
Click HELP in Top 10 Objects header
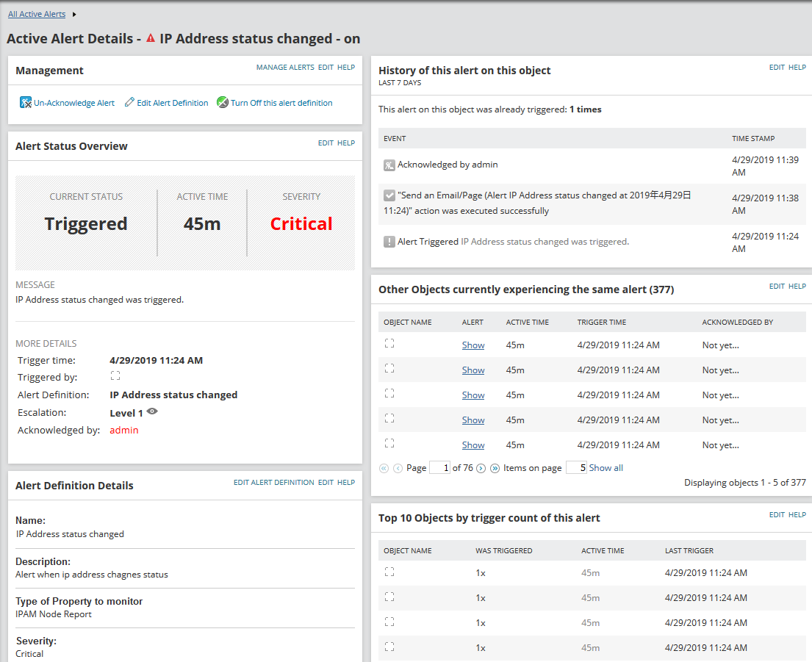[x=797, y=514]
